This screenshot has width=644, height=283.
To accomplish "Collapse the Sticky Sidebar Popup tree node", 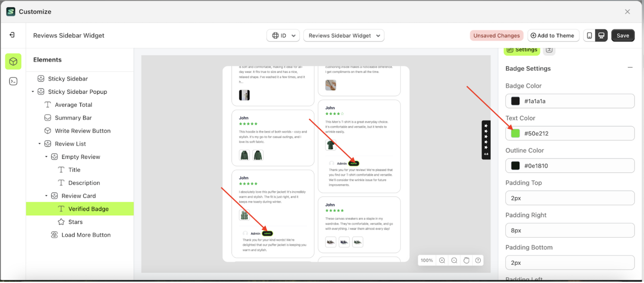I will (33, 92).
